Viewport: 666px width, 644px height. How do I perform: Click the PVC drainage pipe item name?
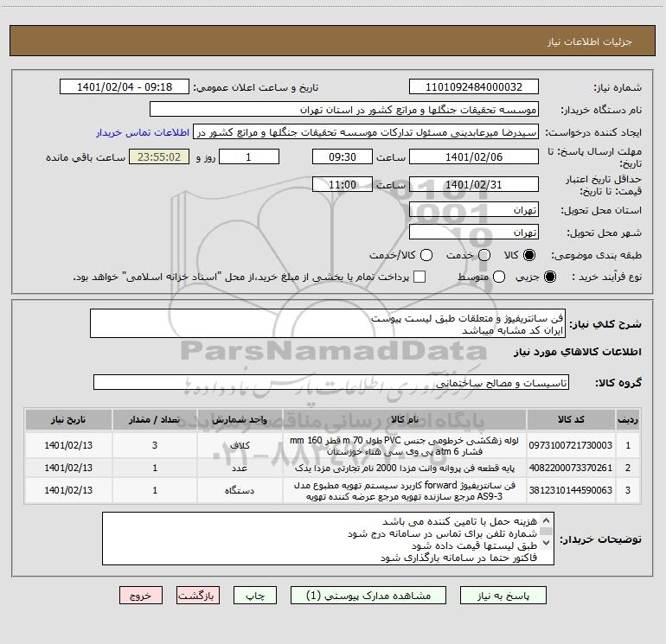405,446
